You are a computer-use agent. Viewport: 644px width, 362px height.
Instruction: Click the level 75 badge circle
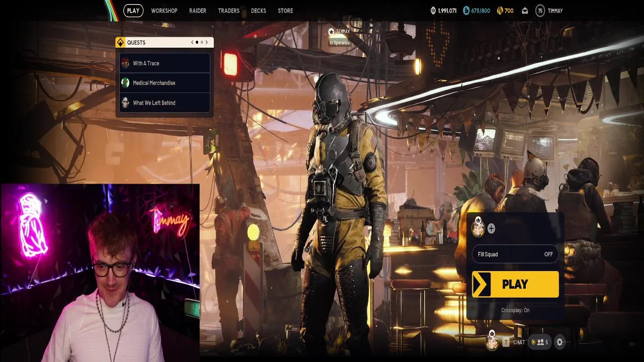point(540,11)
